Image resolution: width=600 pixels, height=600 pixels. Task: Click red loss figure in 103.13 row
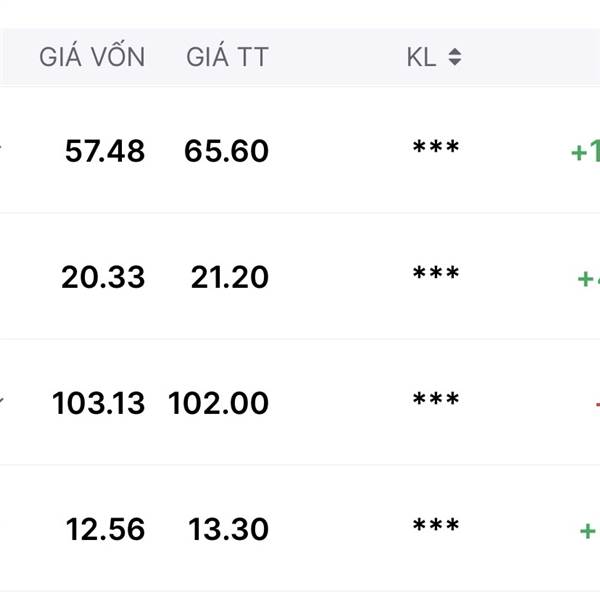coord(597,404)
